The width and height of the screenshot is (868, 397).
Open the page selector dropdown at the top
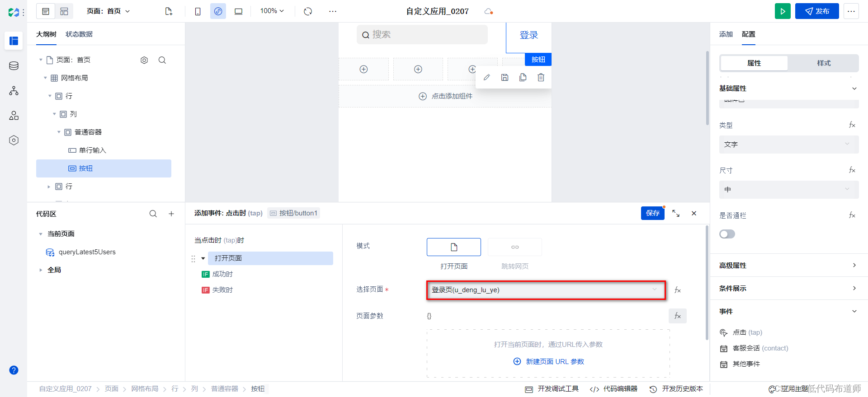(108, 11)
